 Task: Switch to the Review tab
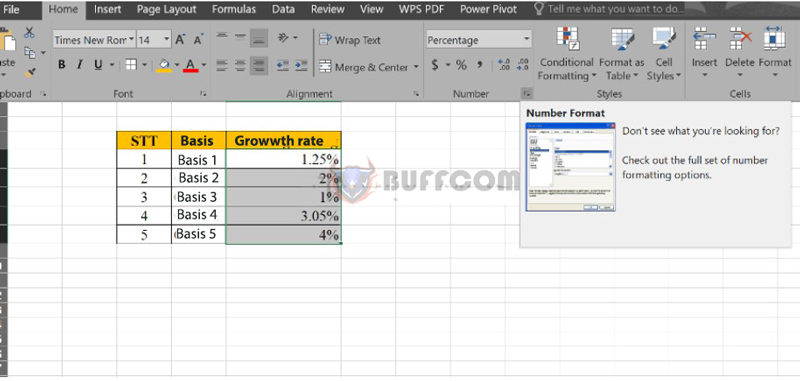coord(328,9)
